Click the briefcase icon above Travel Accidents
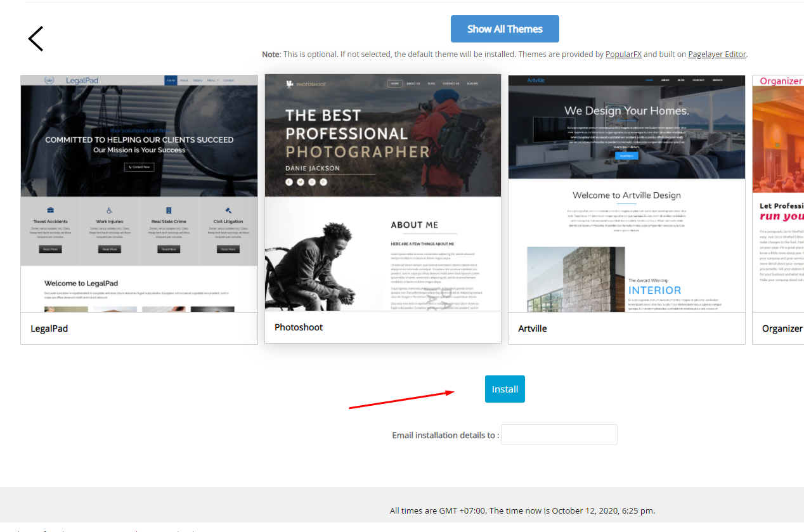Image resolution: width=804 pixels, height=532 pixels. point(51,211)
